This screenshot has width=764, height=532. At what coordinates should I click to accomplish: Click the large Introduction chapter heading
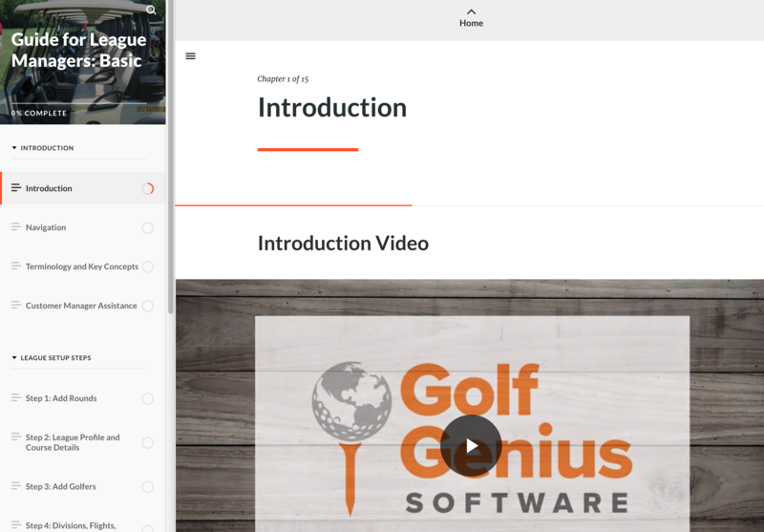(331, 107)
